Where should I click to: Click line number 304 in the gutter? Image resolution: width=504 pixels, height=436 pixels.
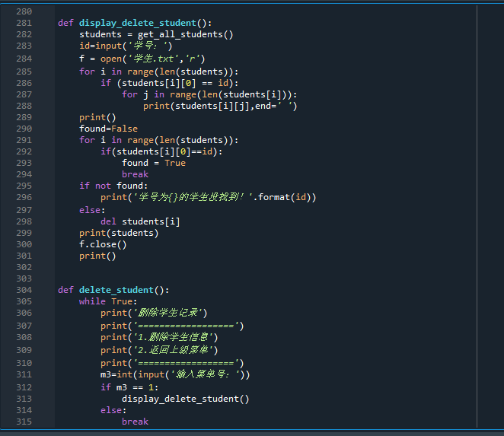pos(24,290)
